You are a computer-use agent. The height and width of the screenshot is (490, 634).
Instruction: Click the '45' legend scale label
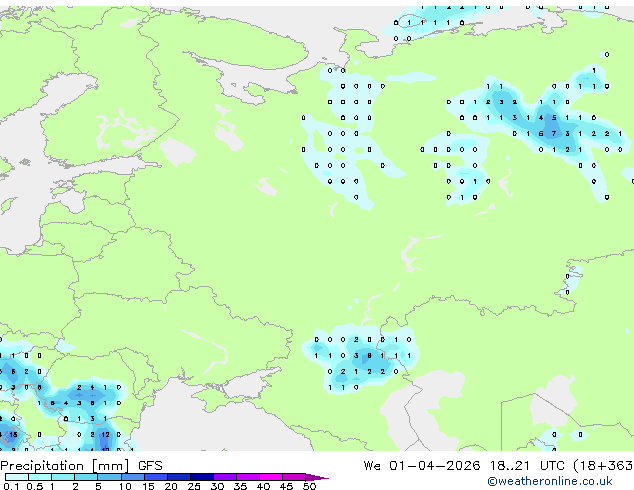pos(286,486)
